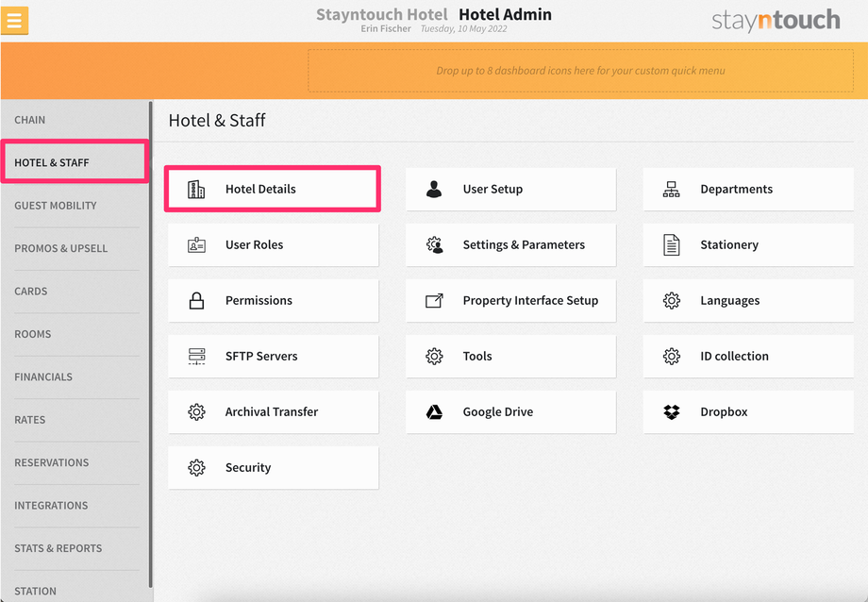Image resolution: width=868 pixels, height=602 pixels.
Task: Open the User Setup label
Action: click(x=492, y=190)
